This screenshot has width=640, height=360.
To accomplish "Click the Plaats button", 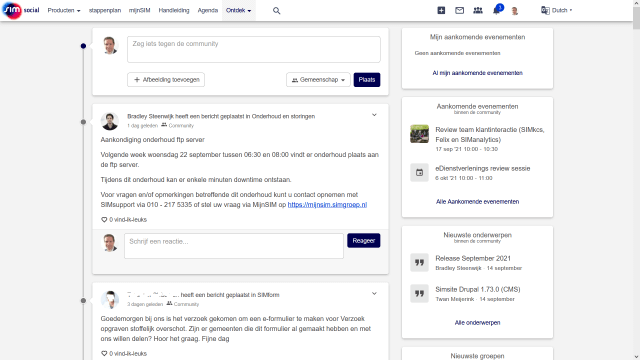I will pyautogui.click(x=367, y=80).
